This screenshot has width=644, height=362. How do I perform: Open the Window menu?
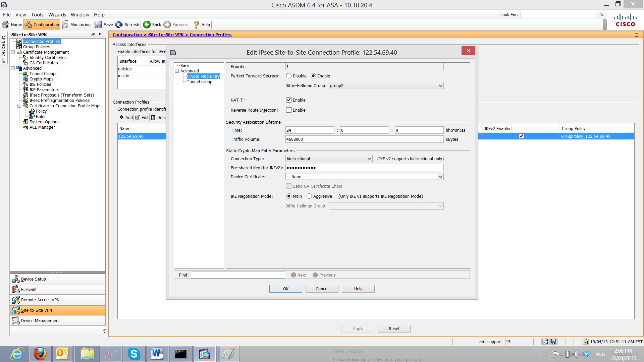80,15
